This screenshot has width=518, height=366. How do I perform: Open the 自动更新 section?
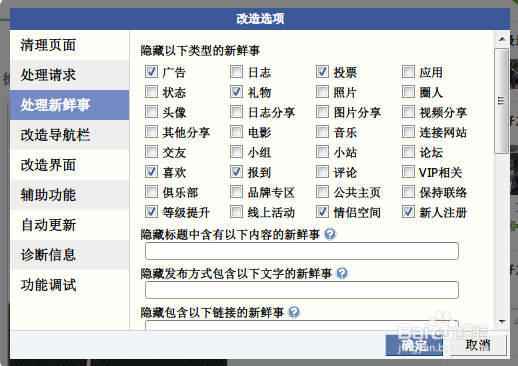point(70,225)
